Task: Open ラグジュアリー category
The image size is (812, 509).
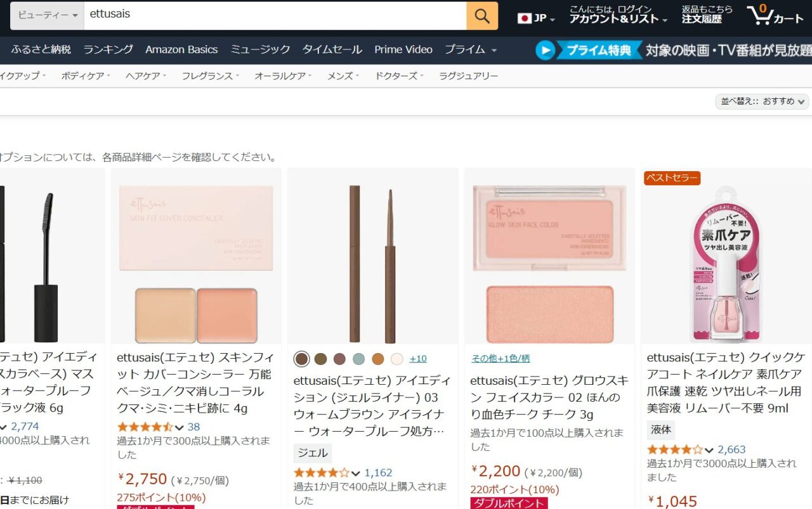Action: click(469, 76)
